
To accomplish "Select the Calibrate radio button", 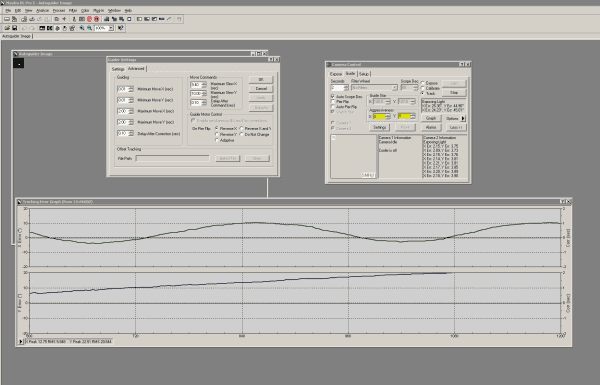I will click(423, 88).
